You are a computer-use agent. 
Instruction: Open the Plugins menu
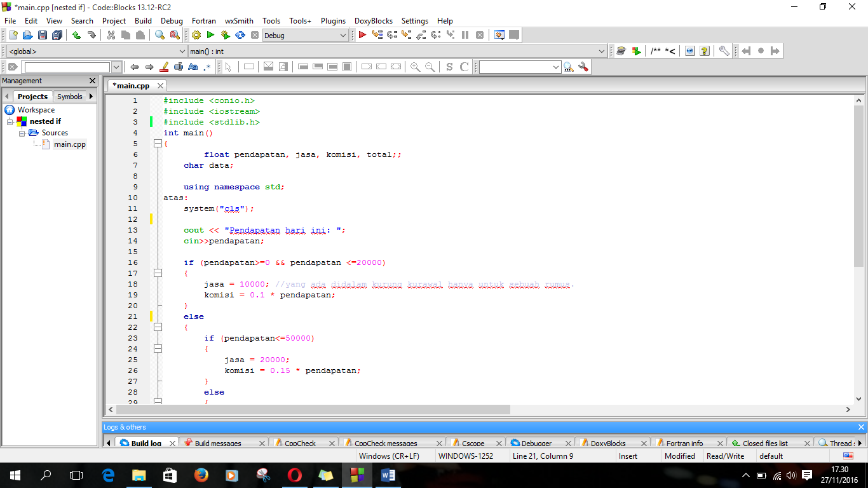(333, 20)
